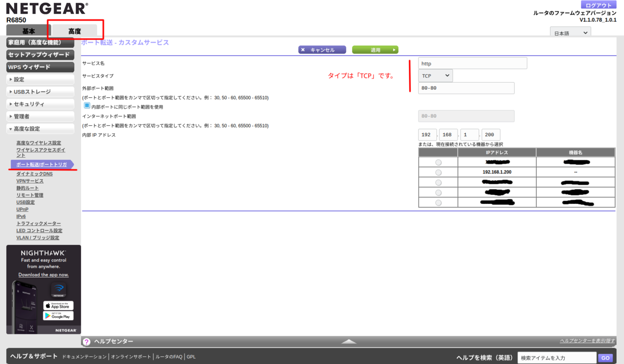Open the ルータのFAQ footer link
This screenshot has width=624, height=364.
[x=169, y=357]
